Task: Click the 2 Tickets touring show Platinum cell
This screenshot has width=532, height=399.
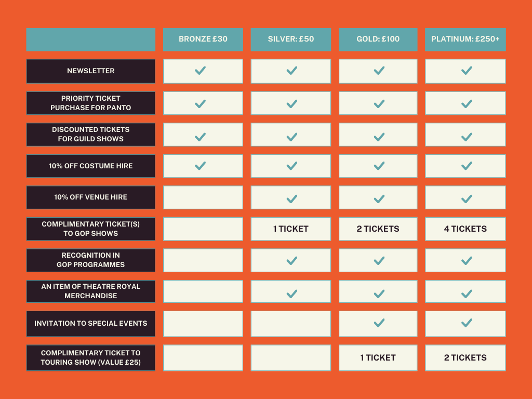Action: pos(465,357)
